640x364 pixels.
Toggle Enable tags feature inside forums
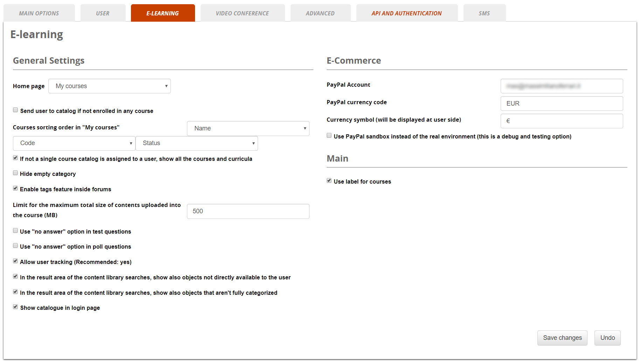pyautogui.click(x=15, y=188)
